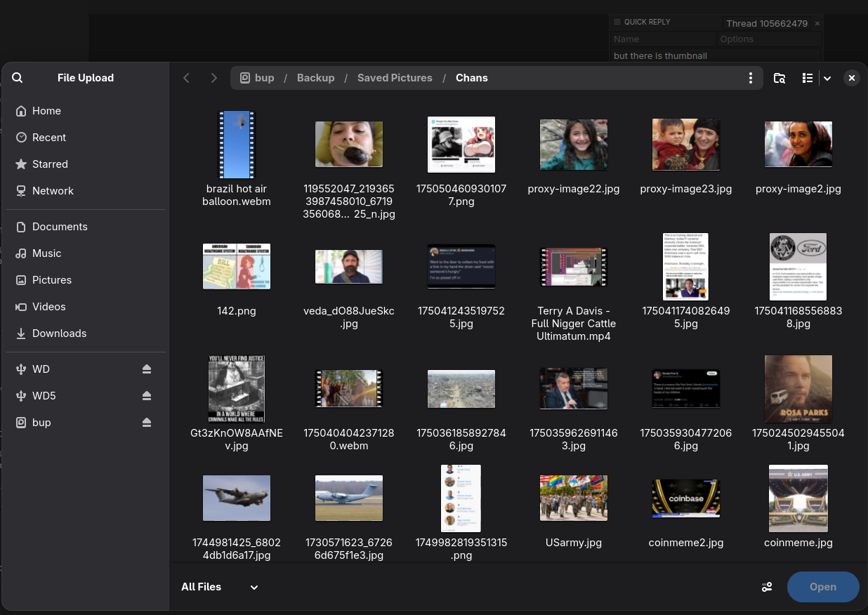The width and height of the screenshot is (868, 615).
Task: Click the comment box reading 'but there is thumbnail'
Action: (716, 55)
